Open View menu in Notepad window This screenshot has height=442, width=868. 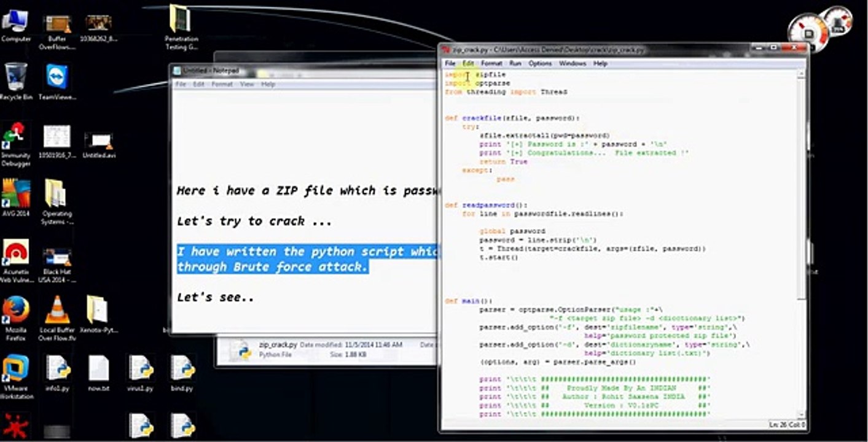247,84
